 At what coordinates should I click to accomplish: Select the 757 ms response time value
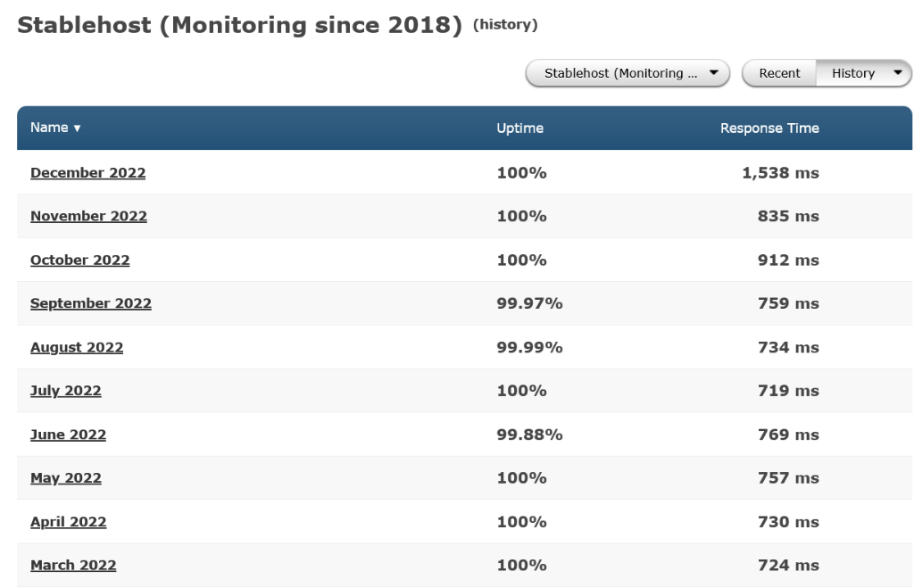pyautogui.click(x=788, y=478)
